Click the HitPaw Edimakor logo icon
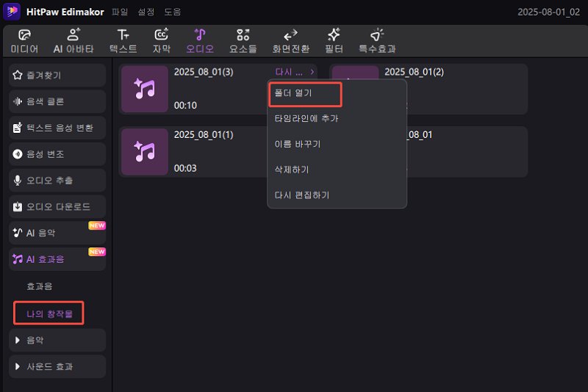Viewport: 588px width, 392px height. (x=12, y=12)
